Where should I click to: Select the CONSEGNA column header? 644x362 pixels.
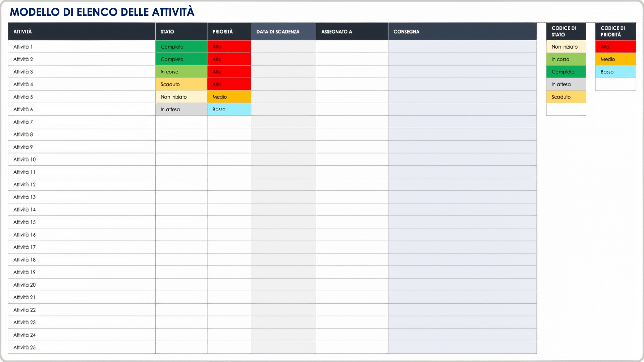pos(462,32)
